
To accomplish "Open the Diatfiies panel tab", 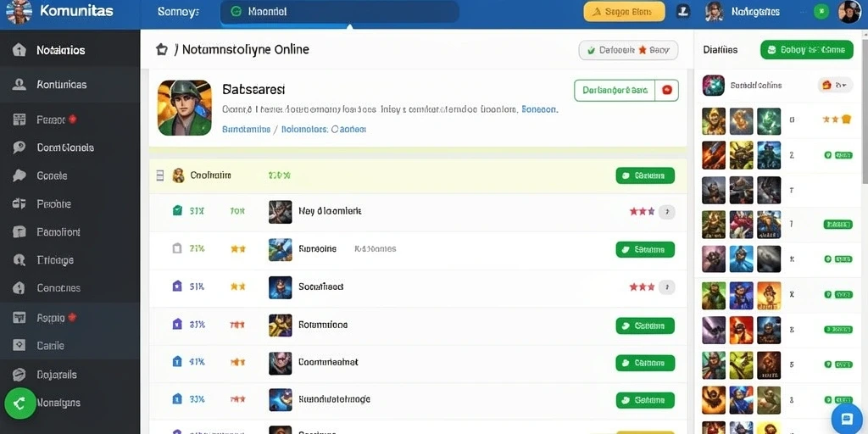I will [x=721, y=50].
